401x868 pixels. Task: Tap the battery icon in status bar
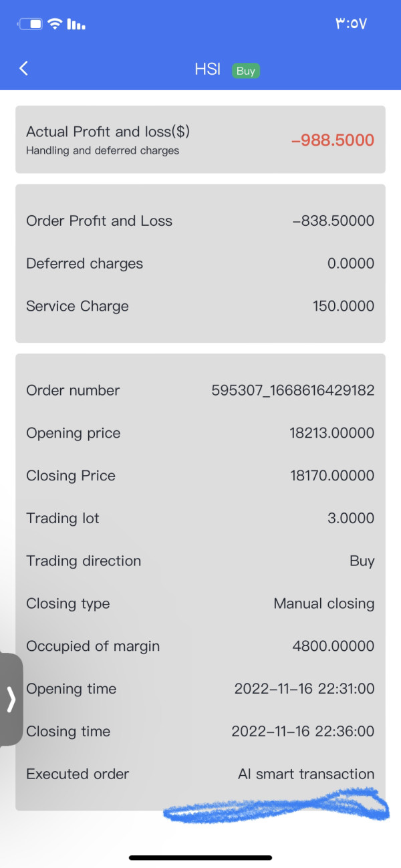tap(32, 25)
